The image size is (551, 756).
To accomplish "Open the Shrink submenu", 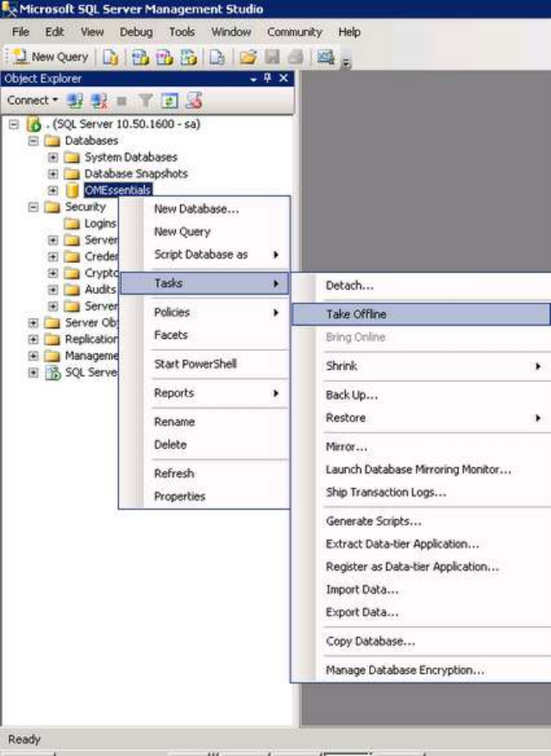I will 421,366.
